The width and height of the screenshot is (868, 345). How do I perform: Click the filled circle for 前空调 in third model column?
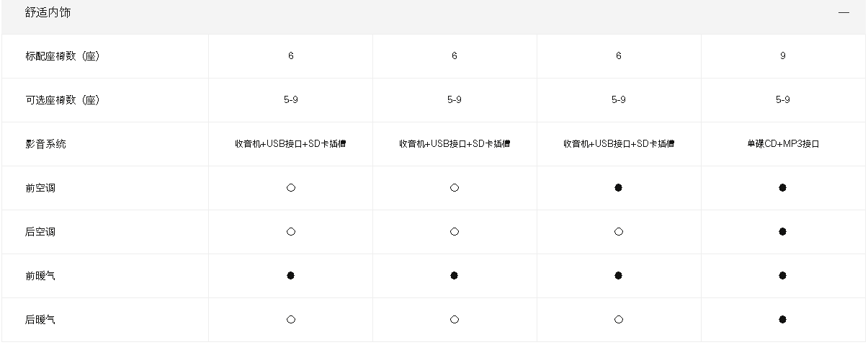[x=618, y=188]
